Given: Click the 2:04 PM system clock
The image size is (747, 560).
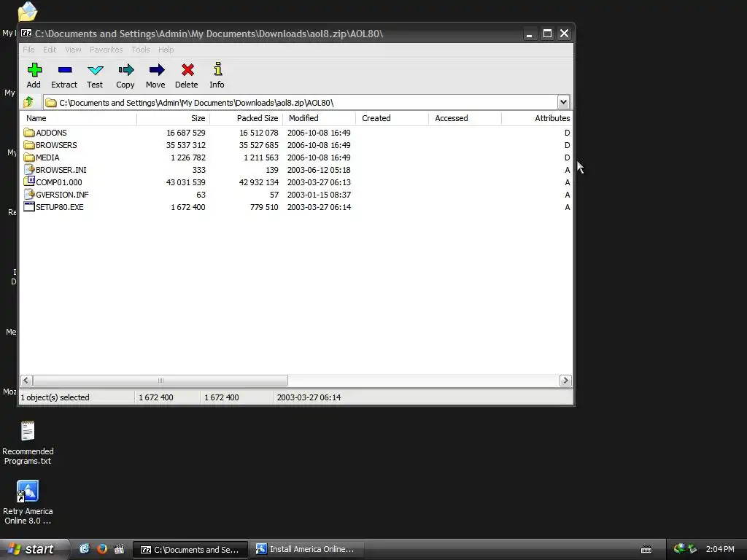Looking at the screenshot, I should (x=720, y=549).
